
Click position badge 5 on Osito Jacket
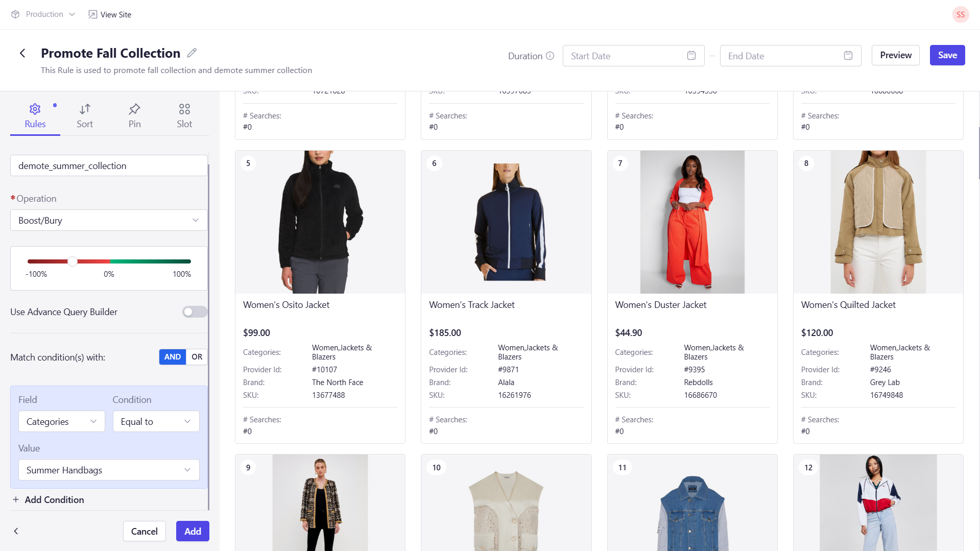tap(248, 163)
